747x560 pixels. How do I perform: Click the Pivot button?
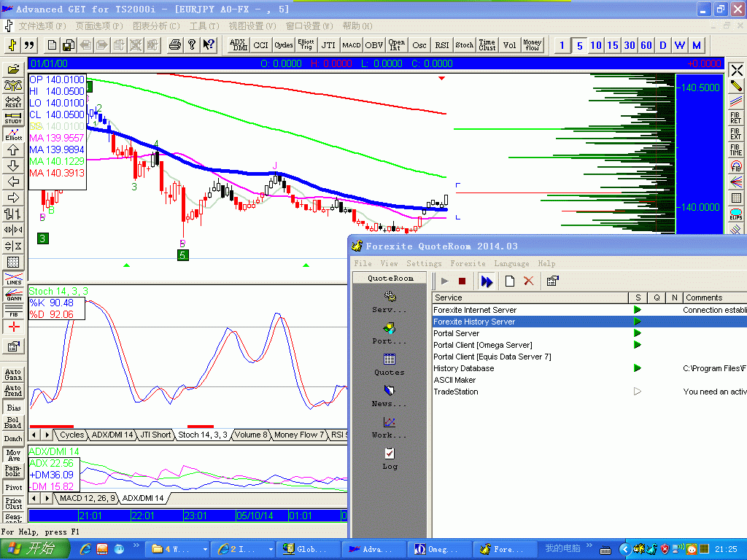pyautogui.click(x=13, y=487)
